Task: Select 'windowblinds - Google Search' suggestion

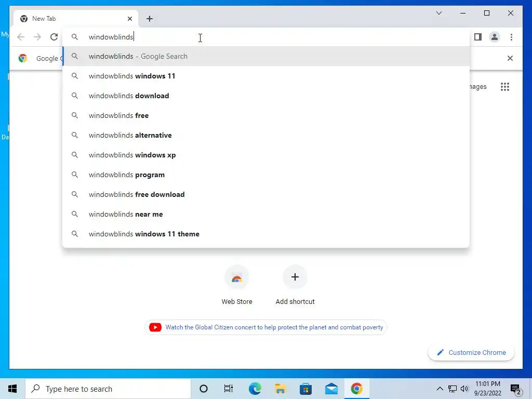Action: click(266, 56)
